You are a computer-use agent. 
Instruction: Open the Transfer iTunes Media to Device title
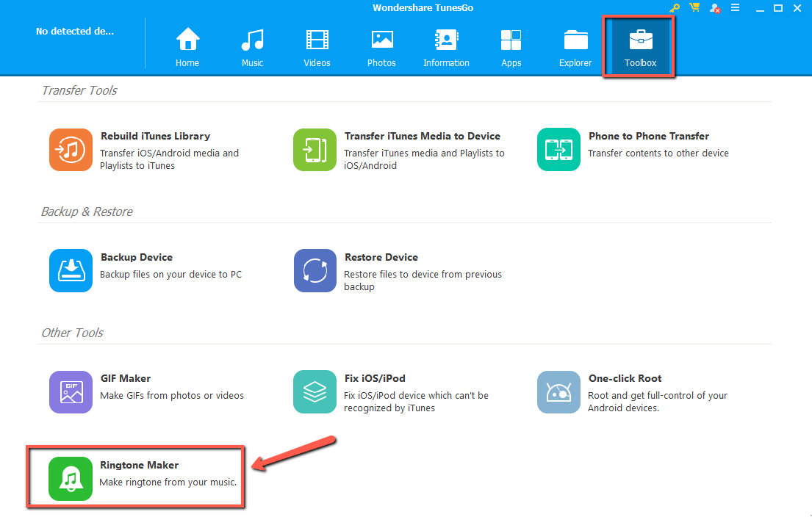pos(423,136)
